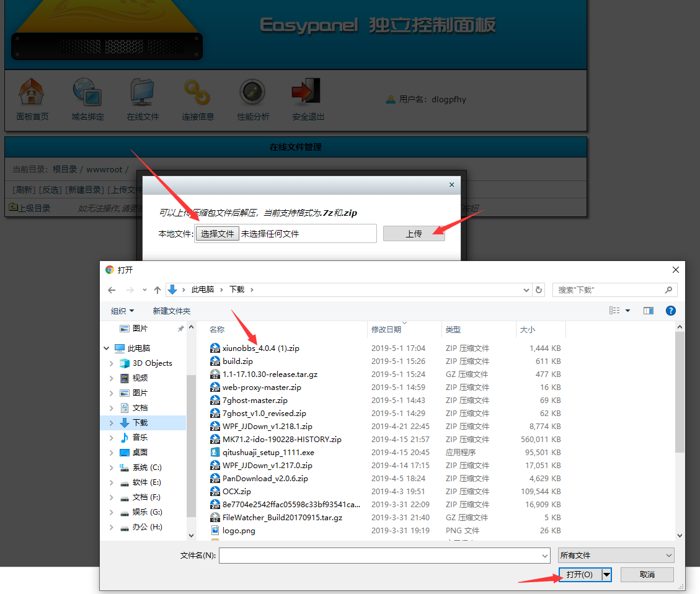The image size is (700, 594).
Task: Open the 在线文件 online files icon
Action: [x=143, y=92]
